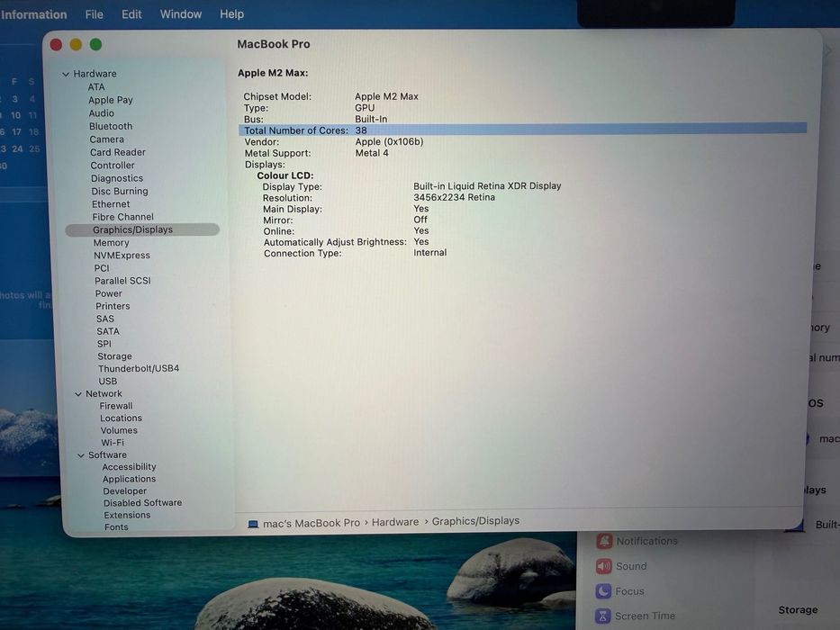Select Card Reader in the sidebar

pyautogui.click(x=118, y=153)
